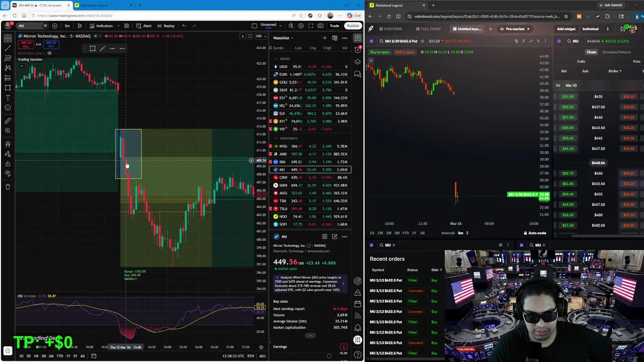The height and width of the screenshot is (362, 644).
Task: Change the 5m interval in TradingView toolbar
Action: click(67, 26)
